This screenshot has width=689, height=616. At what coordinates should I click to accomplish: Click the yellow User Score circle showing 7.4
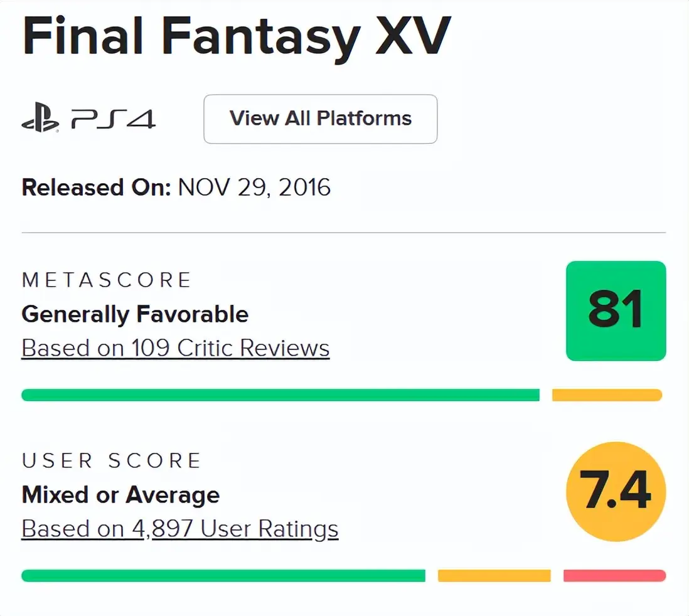(617, 491)
